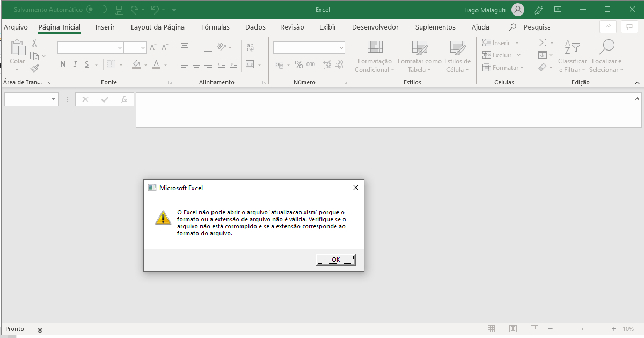
Task: Toggle italic with the I button
Action: (75, 64)
